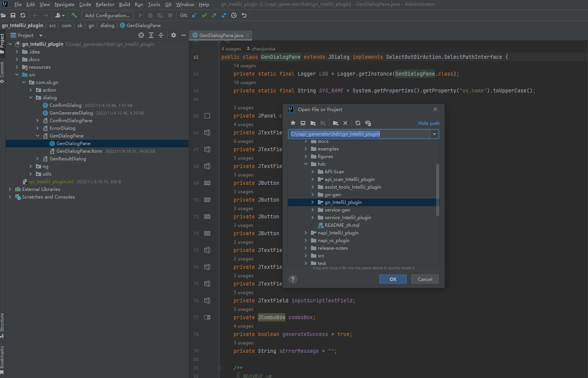Click the Git fetch icon next to Push
Image resolution: width=588 pixels, height=378 pixels.
tap(224, 15)
